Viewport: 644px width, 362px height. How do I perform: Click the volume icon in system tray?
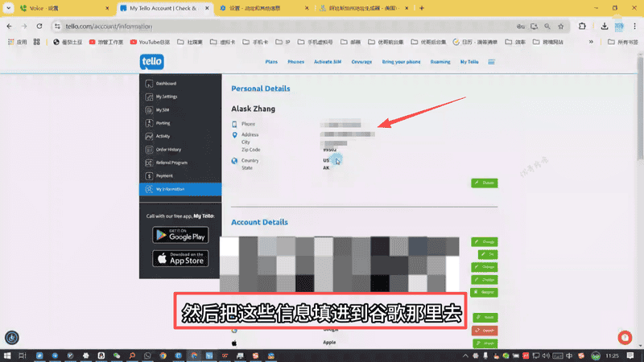[x=546, y=356]
